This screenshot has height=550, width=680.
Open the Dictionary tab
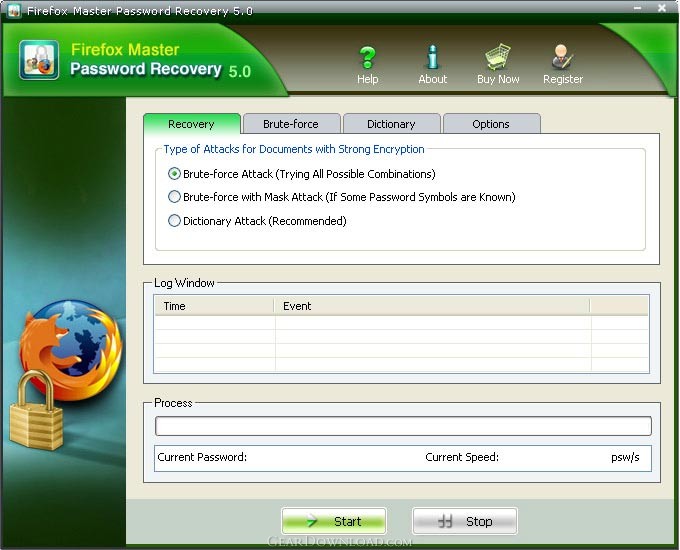click(391, 124)
